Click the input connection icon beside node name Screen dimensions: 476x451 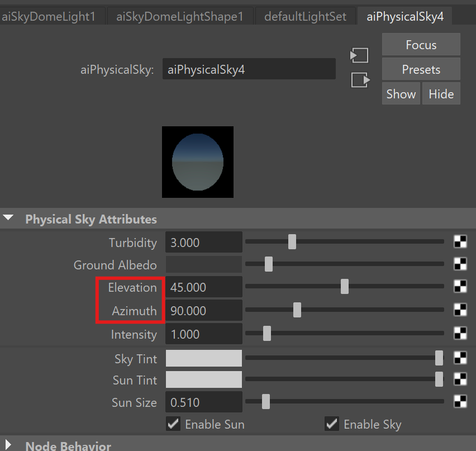[x=359, y=55]
